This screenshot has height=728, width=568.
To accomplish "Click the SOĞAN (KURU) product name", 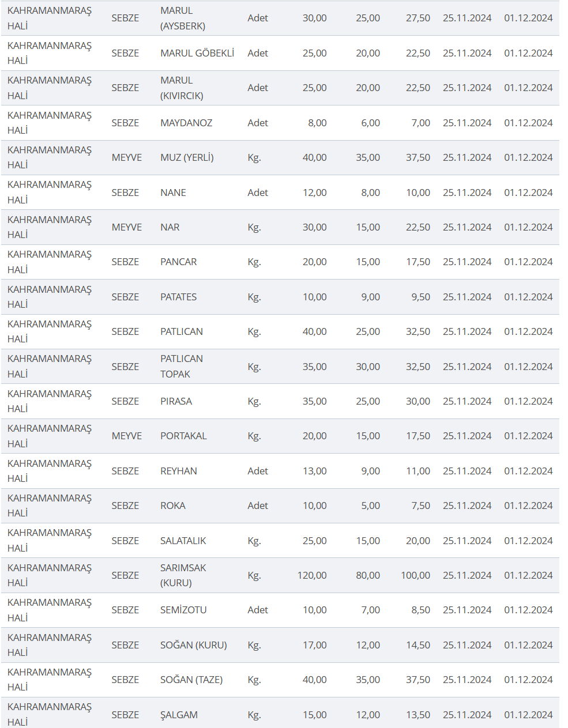I will [193, 645].
